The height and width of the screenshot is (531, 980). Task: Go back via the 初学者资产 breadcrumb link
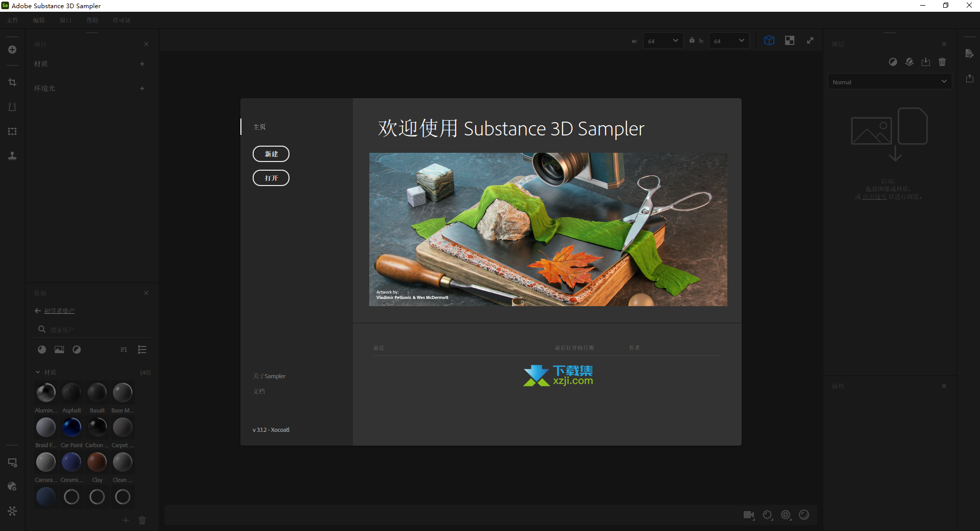click(x=59, y=311)
